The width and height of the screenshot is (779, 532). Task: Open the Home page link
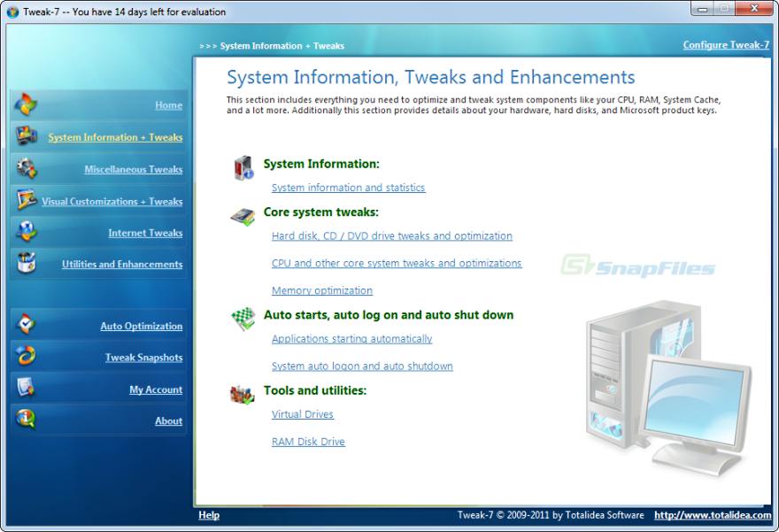pos(168,105)
